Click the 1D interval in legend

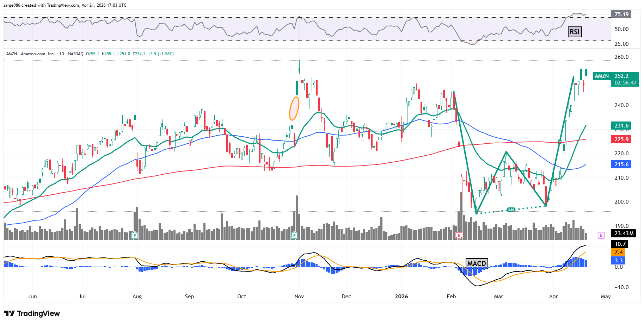[62, 54]
